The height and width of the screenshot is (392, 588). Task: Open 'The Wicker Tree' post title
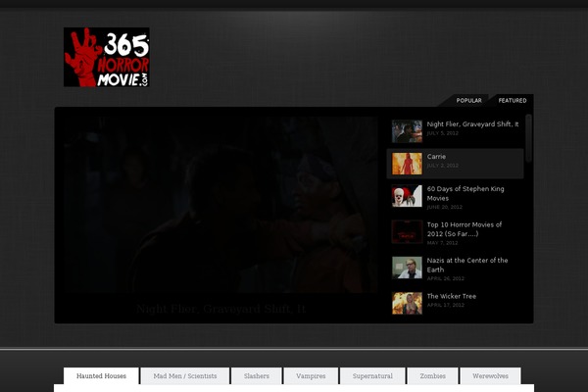pos(452,296)
